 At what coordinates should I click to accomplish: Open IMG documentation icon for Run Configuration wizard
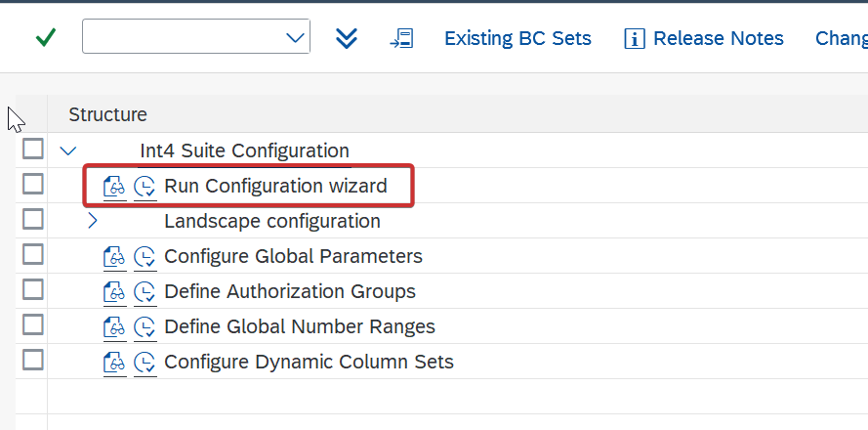[x=114, y=187]
